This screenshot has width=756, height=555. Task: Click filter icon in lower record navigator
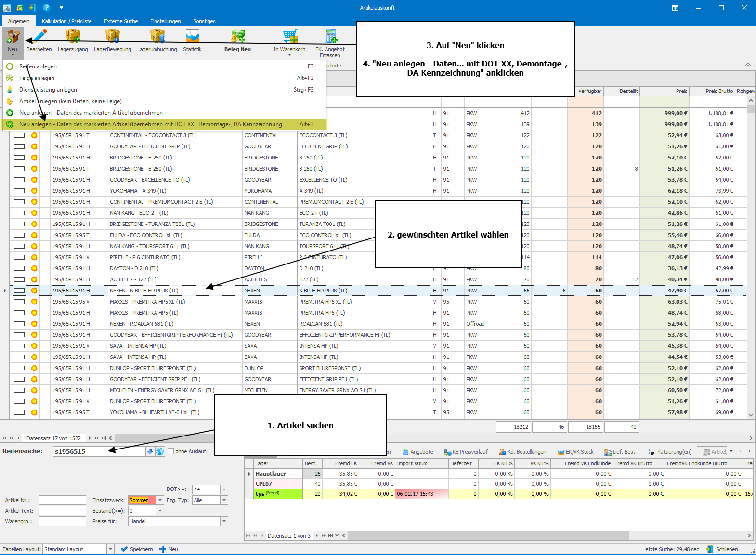pos(337,536)
